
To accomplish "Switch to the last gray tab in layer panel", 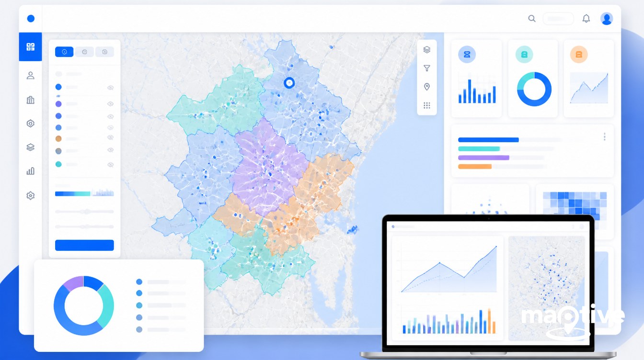I will [104, 52].
